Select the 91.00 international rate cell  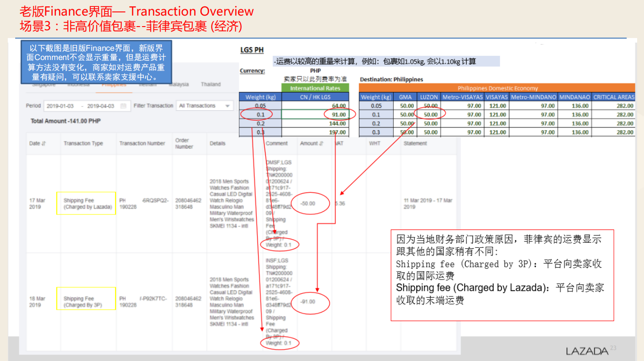pos(315,115)
